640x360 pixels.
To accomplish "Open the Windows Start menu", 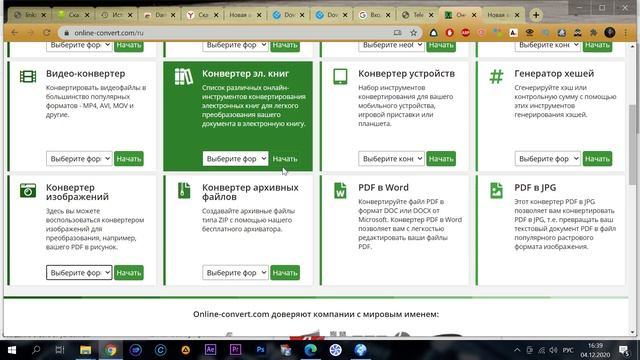I will point(11,350).
